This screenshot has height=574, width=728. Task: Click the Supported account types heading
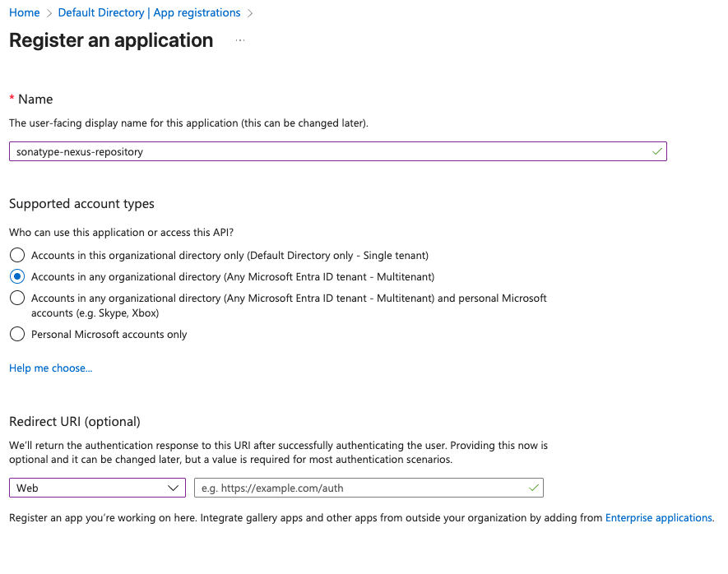coord(81,204)
